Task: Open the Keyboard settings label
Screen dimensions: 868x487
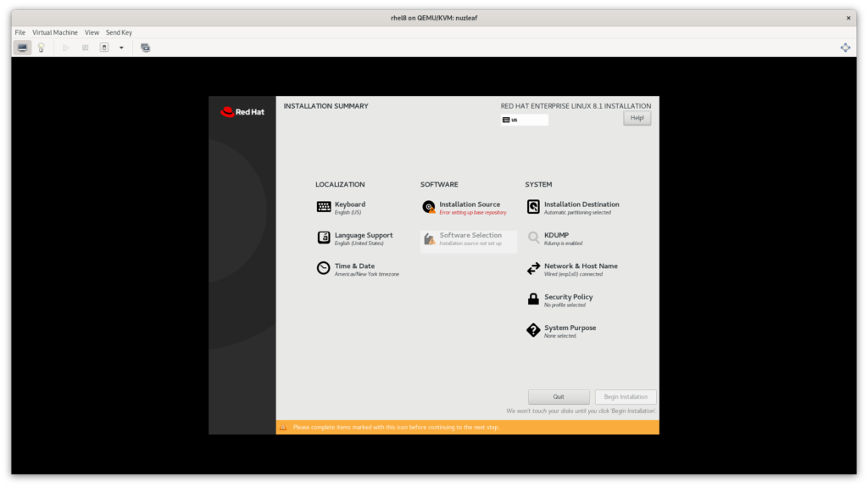Action: pos(350,204)
